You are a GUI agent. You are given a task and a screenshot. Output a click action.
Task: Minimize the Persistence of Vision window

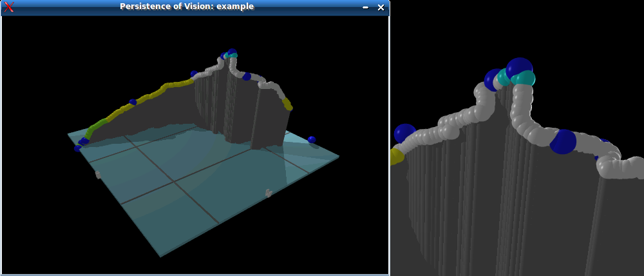pos(366,7)
